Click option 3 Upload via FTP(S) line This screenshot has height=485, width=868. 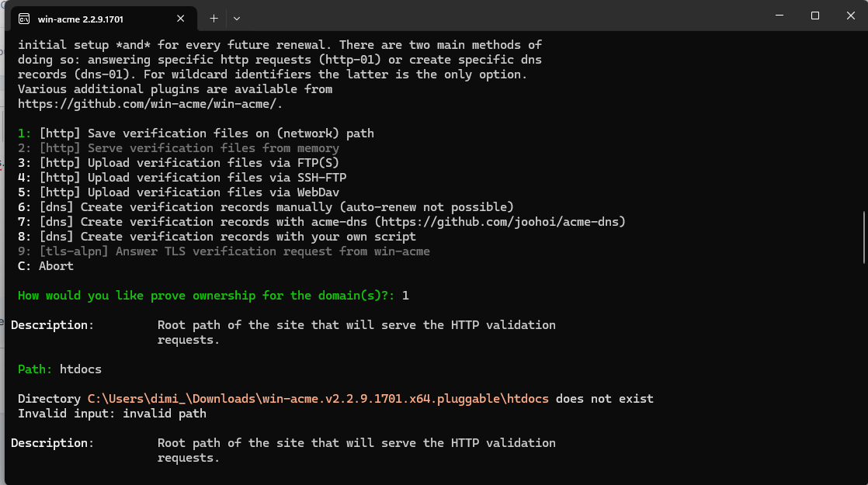(x=179, y=163)
